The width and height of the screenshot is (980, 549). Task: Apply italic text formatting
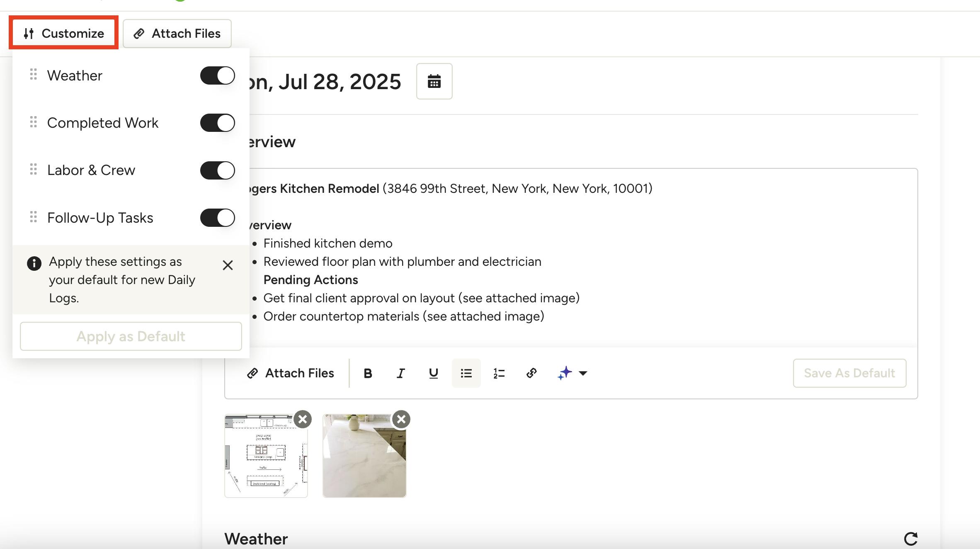pyautogui.click(x=400, y=373)
